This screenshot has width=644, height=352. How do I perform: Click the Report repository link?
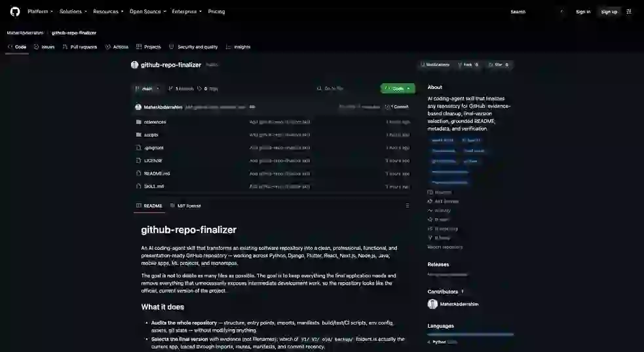(445, 247)
